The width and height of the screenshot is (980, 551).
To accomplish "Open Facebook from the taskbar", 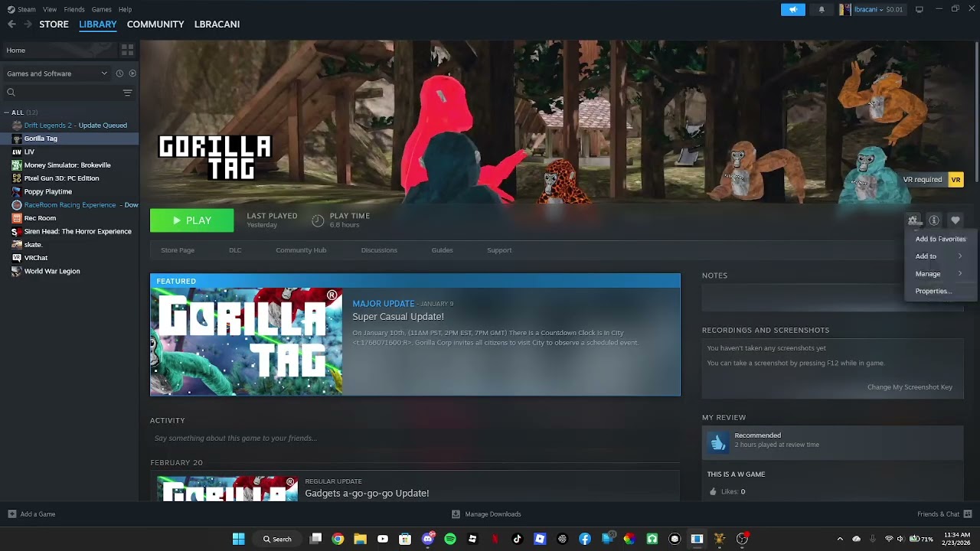I will pyautogui.click(x=585, y=539).
